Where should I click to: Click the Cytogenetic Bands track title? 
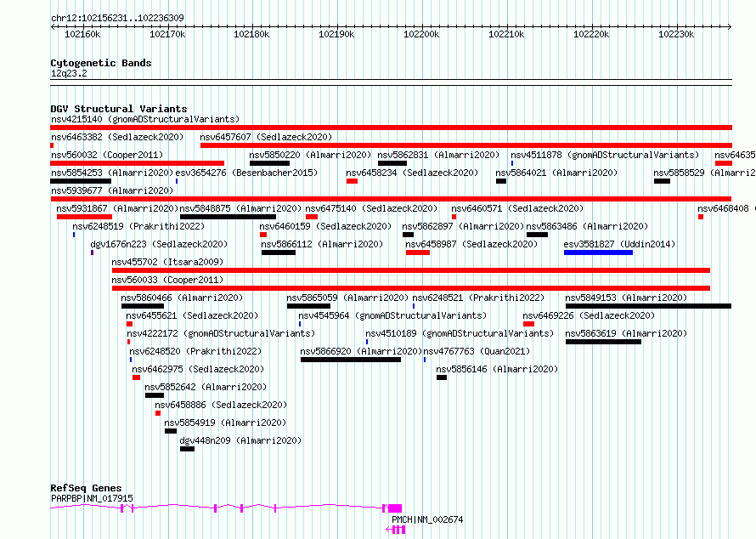101,63
